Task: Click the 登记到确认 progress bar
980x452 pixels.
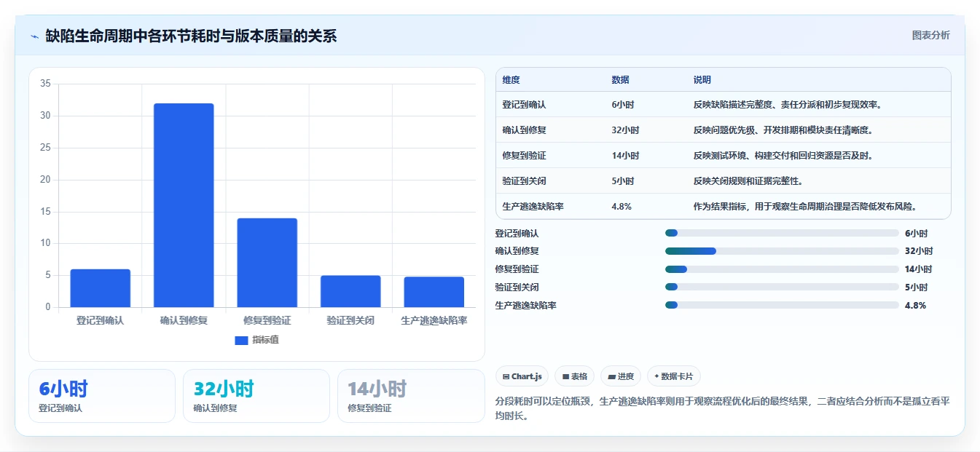Action: tap(782, 233)
